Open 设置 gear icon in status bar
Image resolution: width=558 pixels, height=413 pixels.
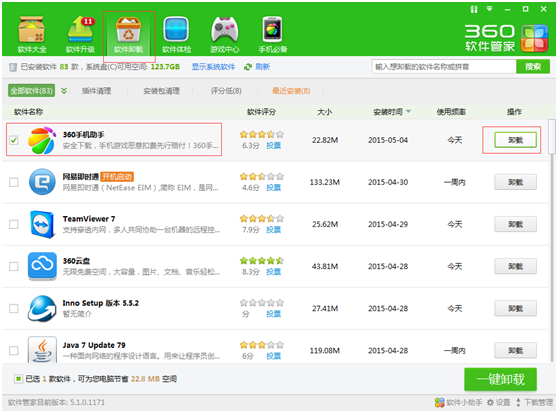[x=490, y=402]
